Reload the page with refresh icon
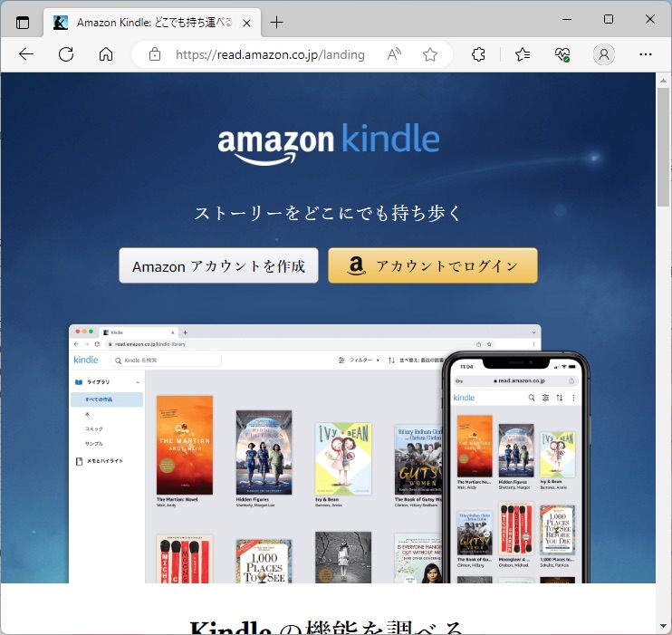The height and width of the screenshot is (635, 672). [66, 54]
